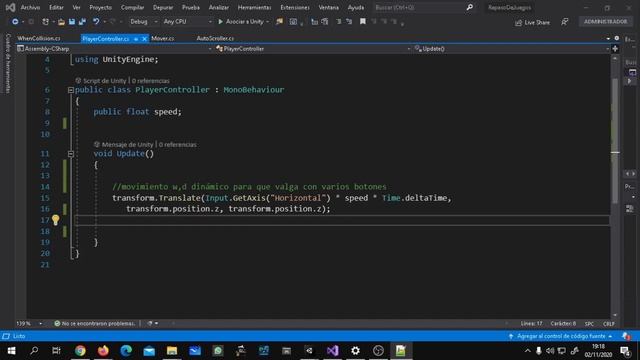Switch to the Mover.cs tab
Screen dimensions: 640x360
(162, 38)
